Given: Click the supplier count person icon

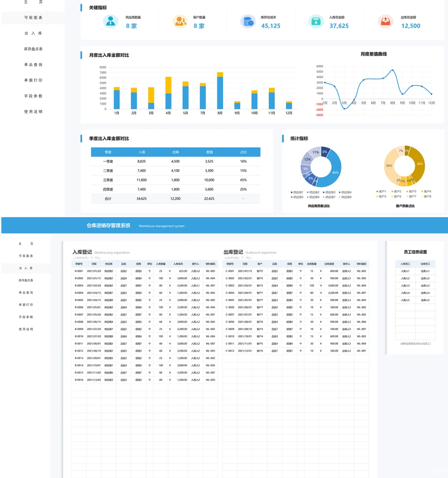Looking at the screenshot, I should [110, 21].
